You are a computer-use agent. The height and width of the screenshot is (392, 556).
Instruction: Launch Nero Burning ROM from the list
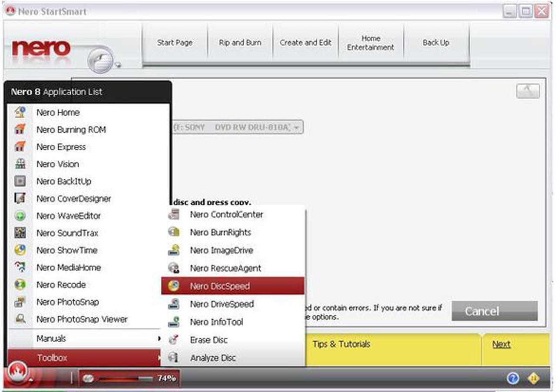coord(71,130)
